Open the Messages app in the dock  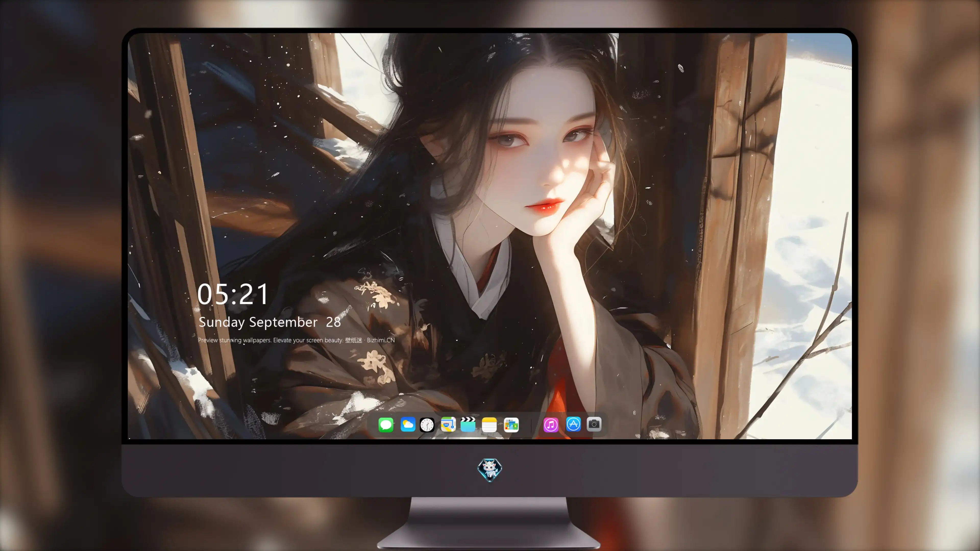pos(386,424)
